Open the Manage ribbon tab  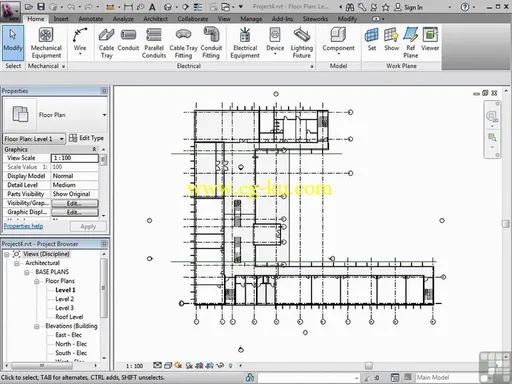tap(251, 19)
